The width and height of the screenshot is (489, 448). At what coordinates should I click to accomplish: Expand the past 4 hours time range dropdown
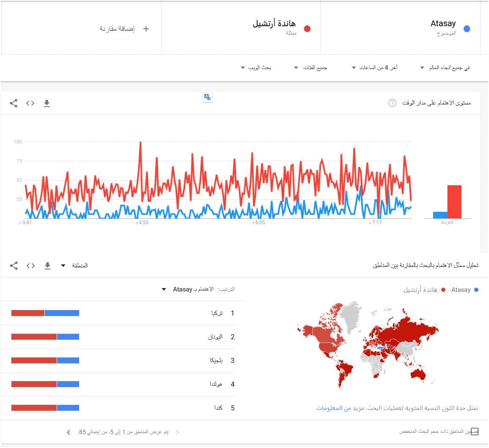point(375,68)
